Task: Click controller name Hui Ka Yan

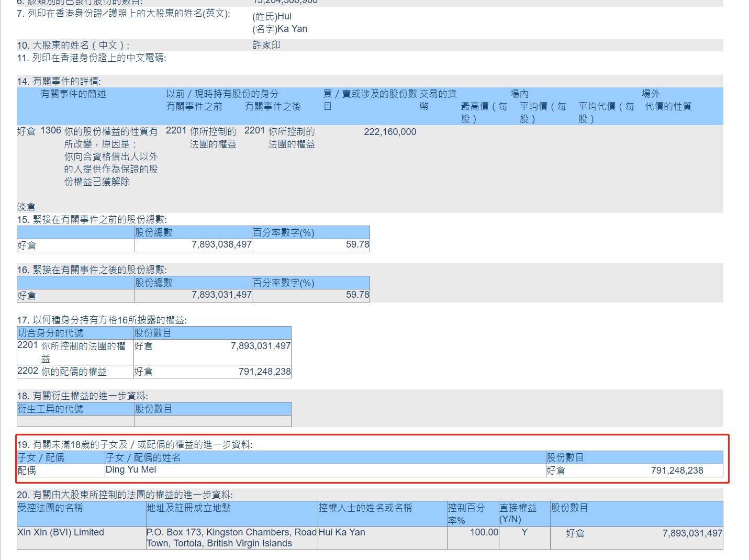Action: point(342,532)
